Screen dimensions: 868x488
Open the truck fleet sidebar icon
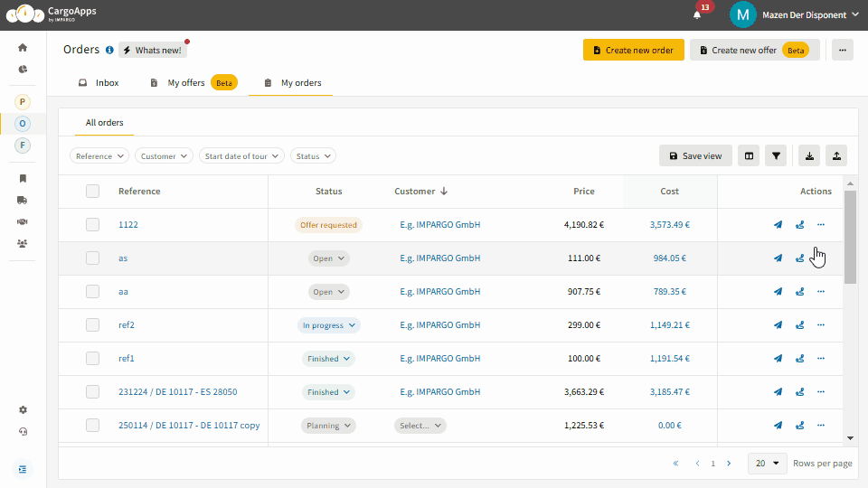point(23,201)
